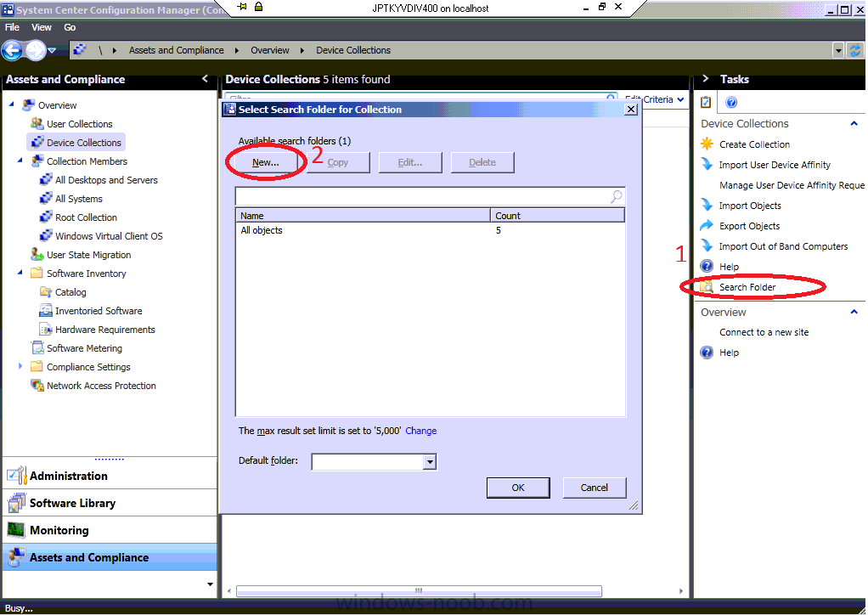This screenshot has height=615, width=868.
Task: Open the File menu
Action: [x=12, y=27]
